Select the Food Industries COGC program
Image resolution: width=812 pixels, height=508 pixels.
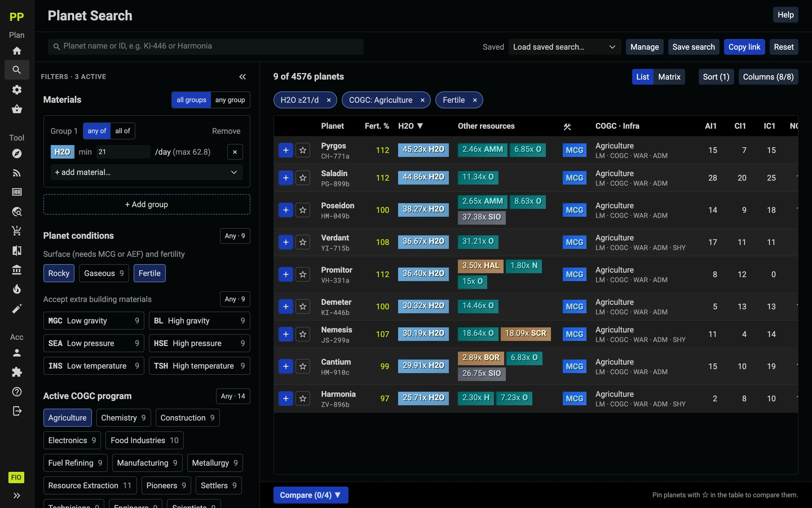tap(145, 440)
